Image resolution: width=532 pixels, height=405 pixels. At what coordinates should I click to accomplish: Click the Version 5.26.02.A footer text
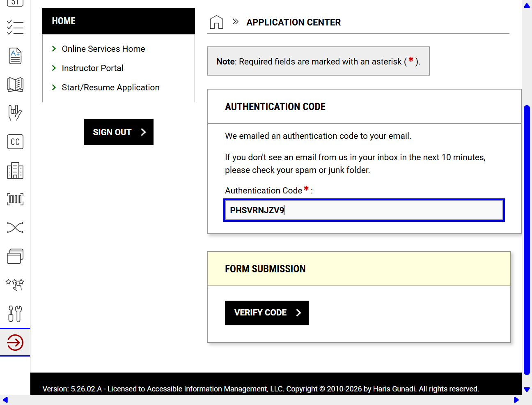tap(261, 389)
